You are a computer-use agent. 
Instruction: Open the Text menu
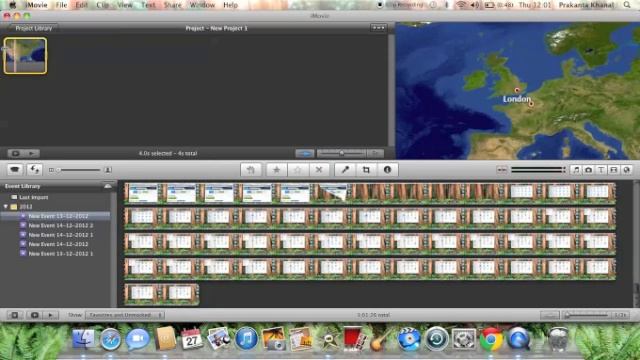tap(148, 5)
